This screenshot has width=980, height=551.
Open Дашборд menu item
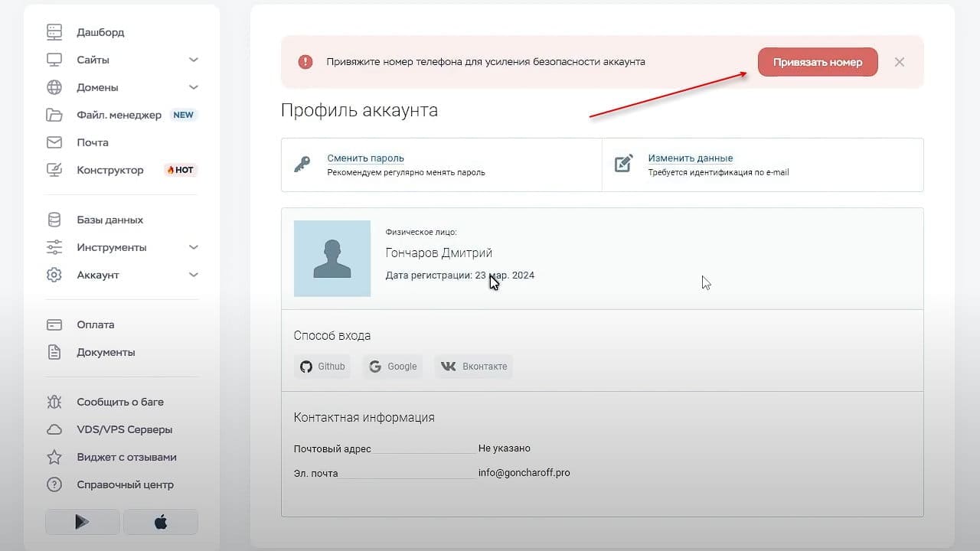(x=100, y=32)
